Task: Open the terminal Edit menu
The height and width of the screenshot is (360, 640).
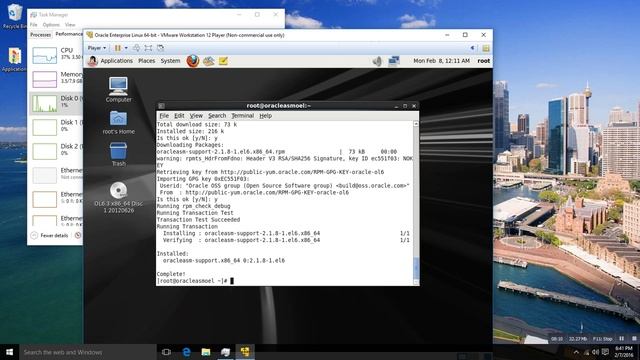Action: pos(179,116)
